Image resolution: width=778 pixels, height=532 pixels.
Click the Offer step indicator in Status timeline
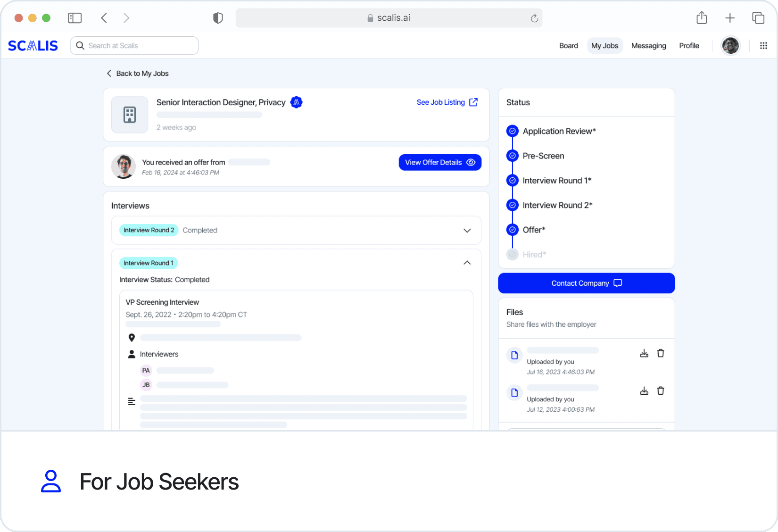pos(512,230)
